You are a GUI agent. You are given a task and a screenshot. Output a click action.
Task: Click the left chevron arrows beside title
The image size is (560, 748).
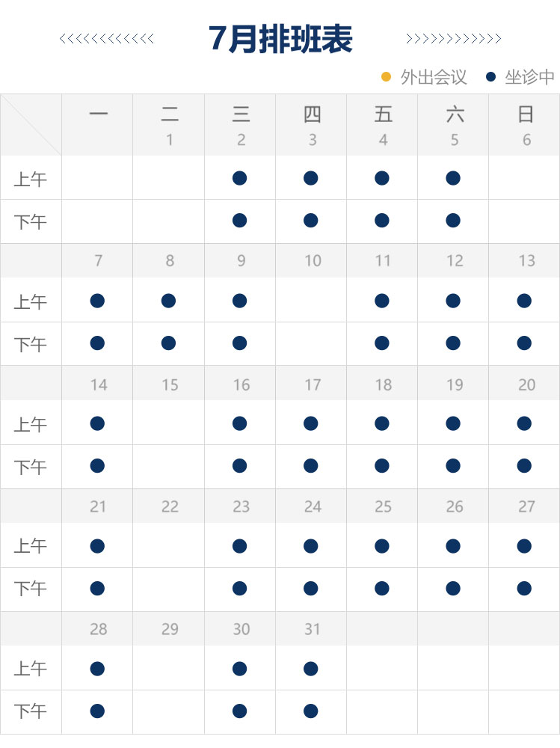107,39
